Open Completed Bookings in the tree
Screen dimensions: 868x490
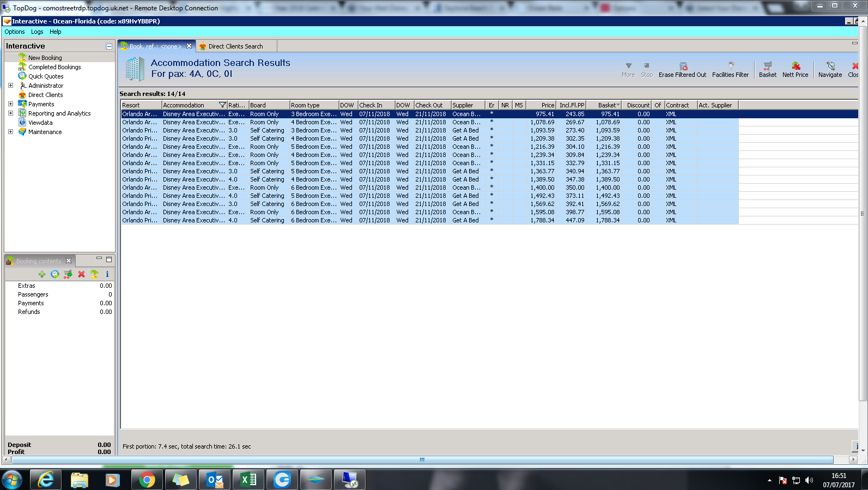point(54,67)
